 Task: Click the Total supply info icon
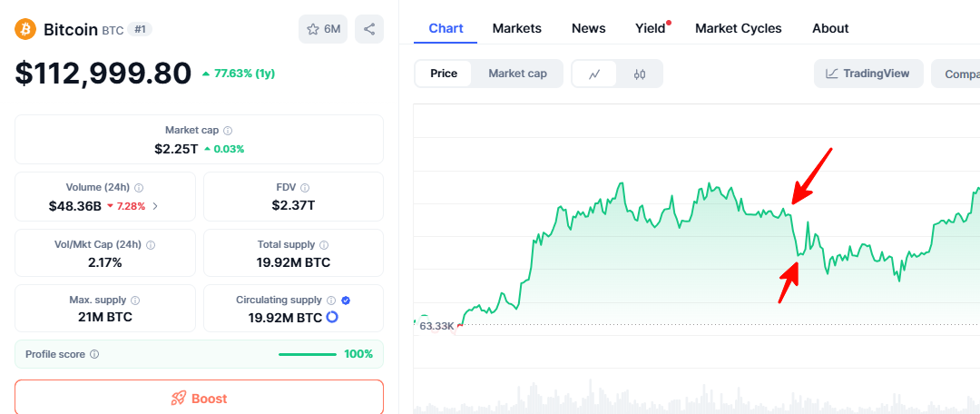324,244
